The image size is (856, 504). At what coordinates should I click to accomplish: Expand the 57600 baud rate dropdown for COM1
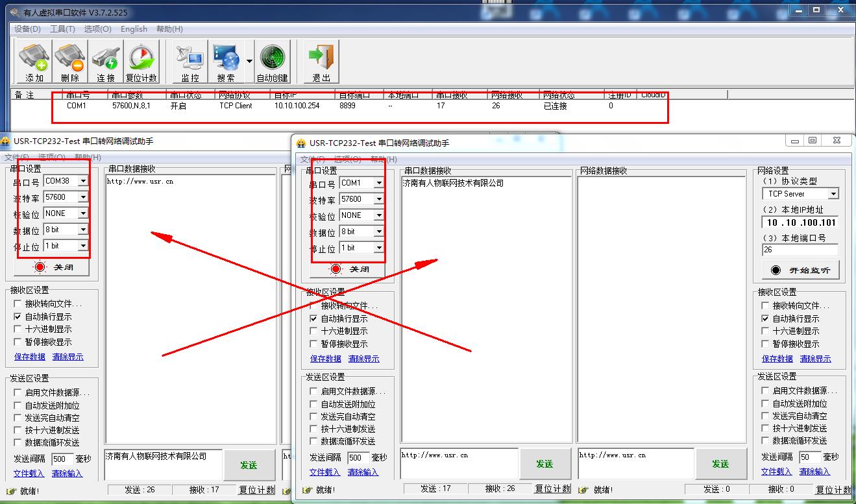pyautogui.click(x=379, y=199)
